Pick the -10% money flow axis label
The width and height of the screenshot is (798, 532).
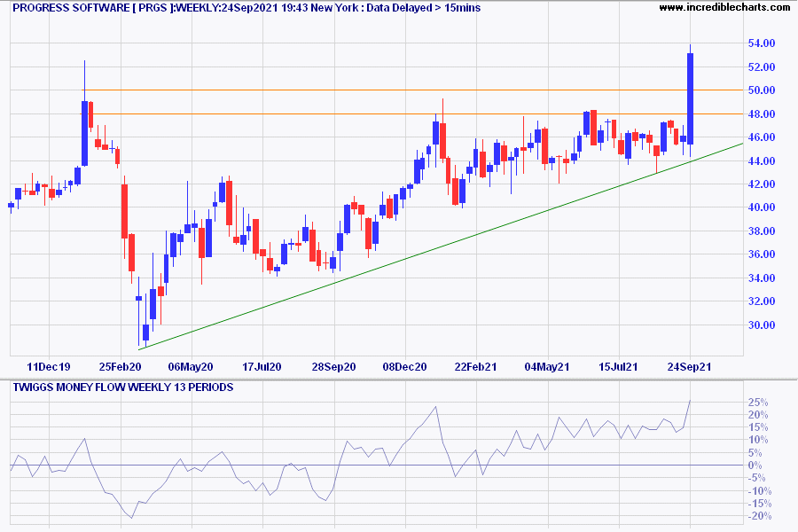click(759, 490)
